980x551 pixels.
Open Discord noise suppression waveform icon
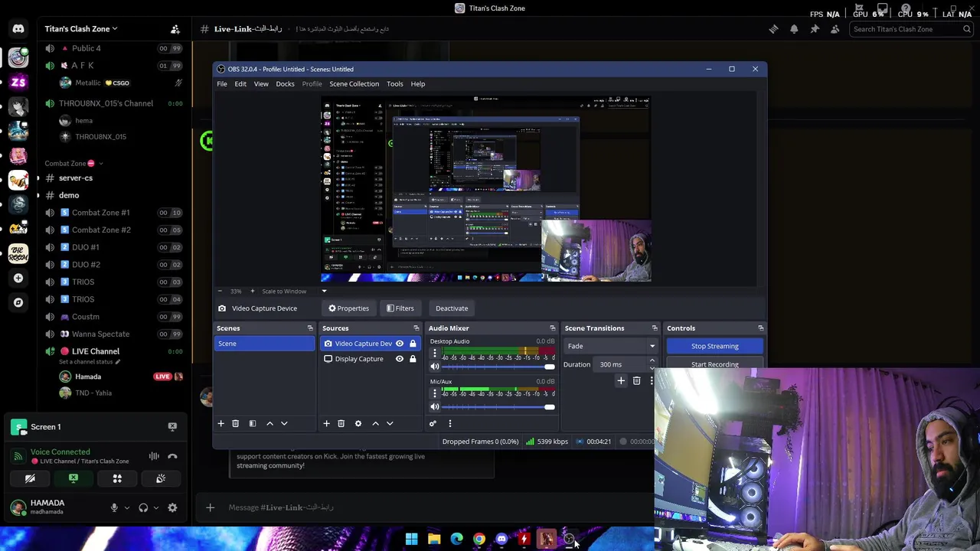(x=154, y=456)
